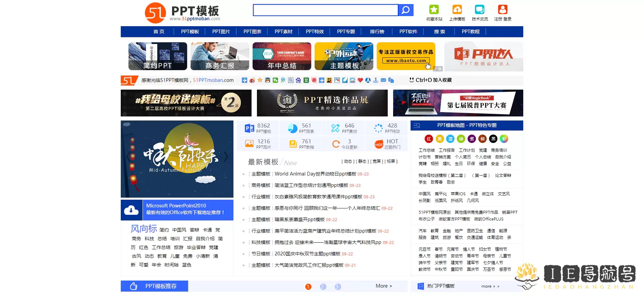Filter latest templates by 动态

pyautogui.click(x=348, y=161)
